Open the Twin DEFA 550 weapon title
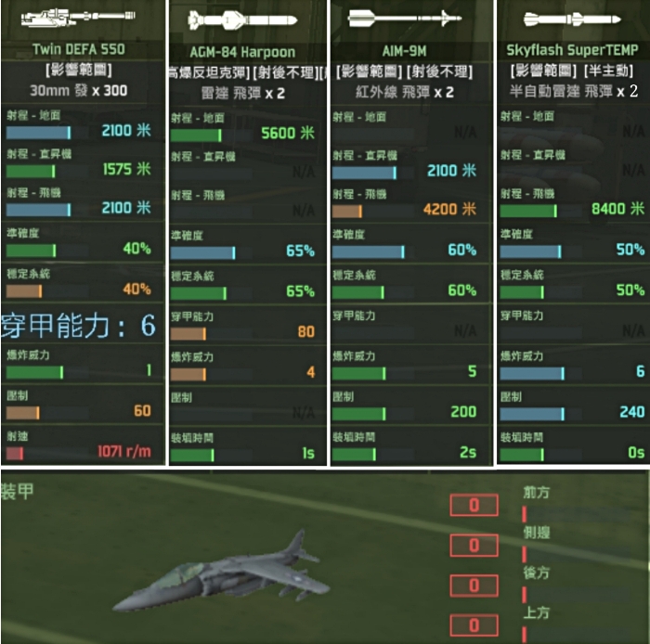This screenshot has height=644, width=650. point(79,49)
